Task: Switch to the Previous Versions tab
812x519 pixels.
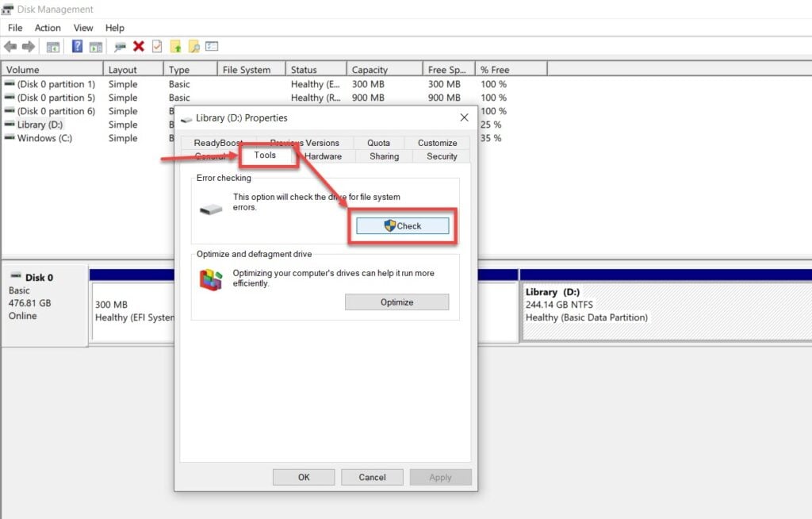Action: [304, 143]
